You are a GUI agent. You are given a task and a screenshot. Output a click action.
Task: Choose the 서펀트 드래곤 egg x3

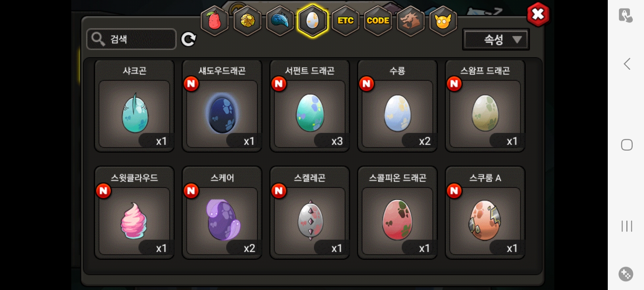click(310, 106)
